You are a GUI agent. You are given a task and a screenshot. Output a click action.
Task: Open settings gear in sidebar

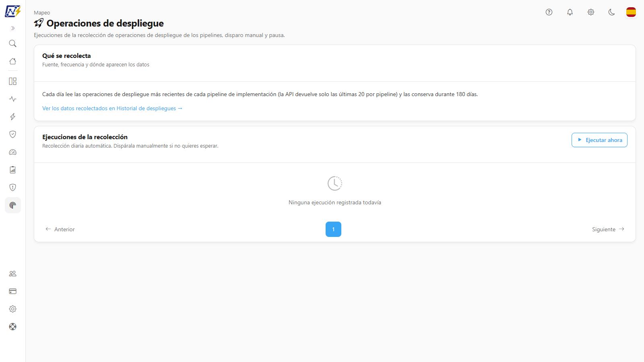(x=13, y=309)
